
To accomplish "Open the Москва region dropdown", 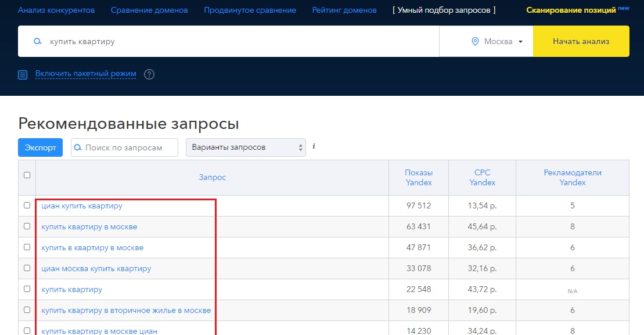I will 498,41.
